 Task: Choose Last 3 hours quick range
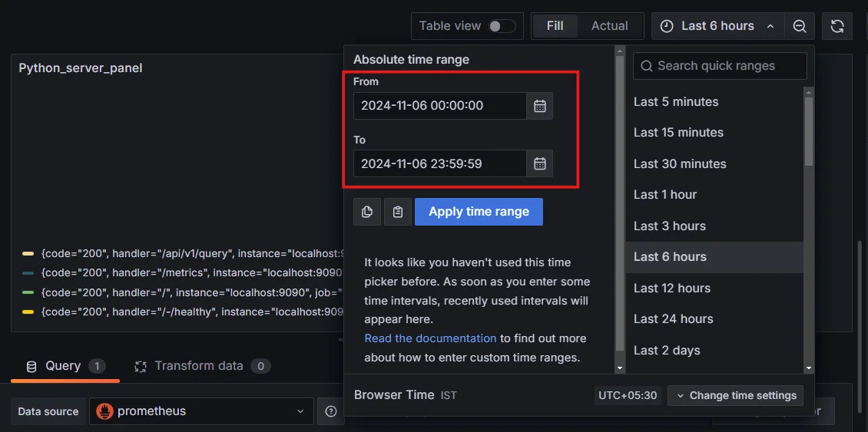(x=714, y=226)
